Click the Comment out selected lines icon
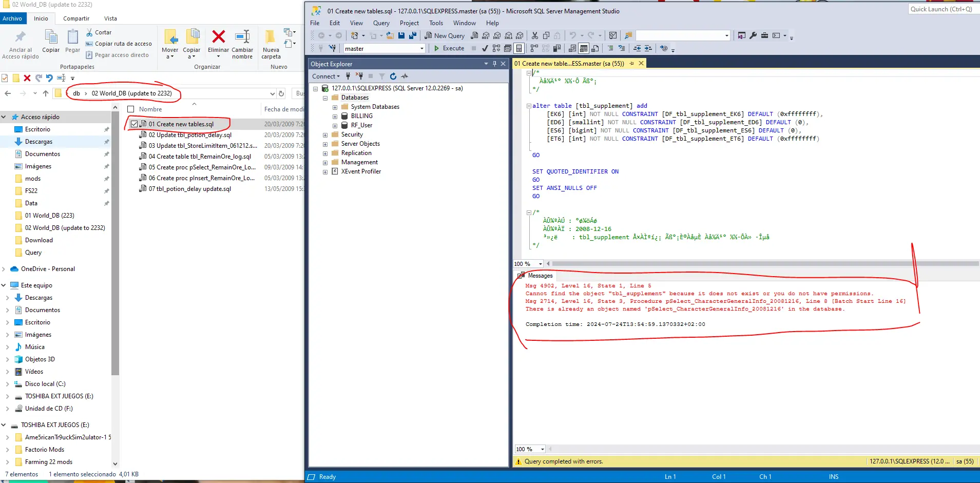This screenshot has width=980, height=483. click(x=610, y=48)
